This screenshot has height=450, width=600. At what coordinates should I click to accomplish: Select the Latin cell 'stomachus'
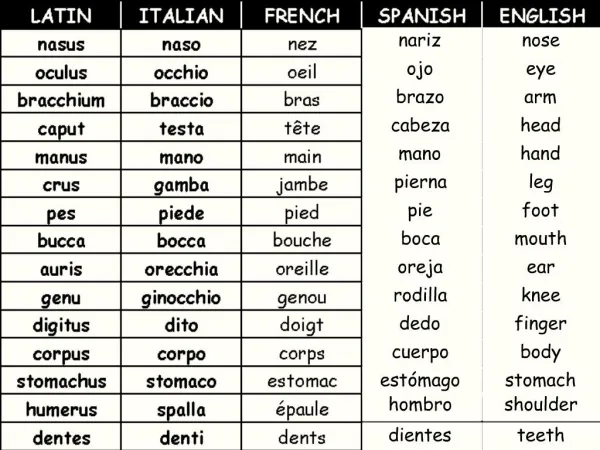[x=61, y=381]
